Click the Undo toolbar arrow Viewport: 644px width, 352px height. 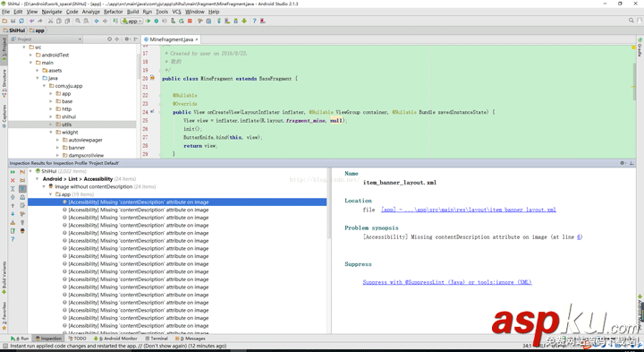tap(31, 21)
